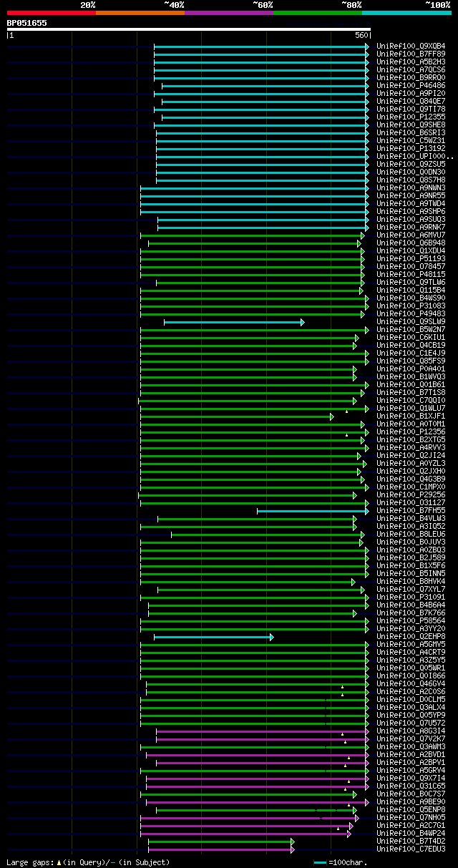Select the UniRef100_P31083 label
This screenshot has width=458, height=868.
(411, 306)
